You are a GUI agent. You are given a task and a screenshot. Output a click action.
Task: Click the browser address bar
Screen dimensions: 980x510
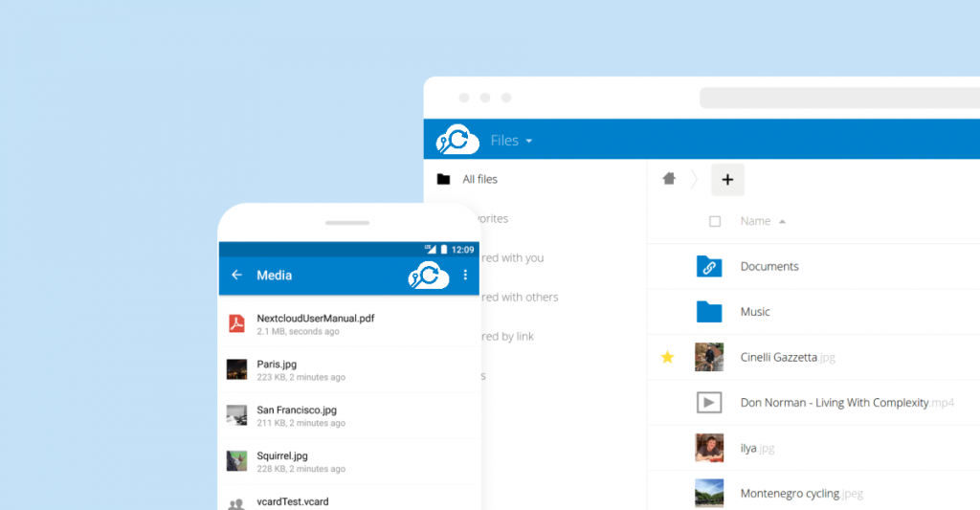pyautogui.click(x=837, y=98)
